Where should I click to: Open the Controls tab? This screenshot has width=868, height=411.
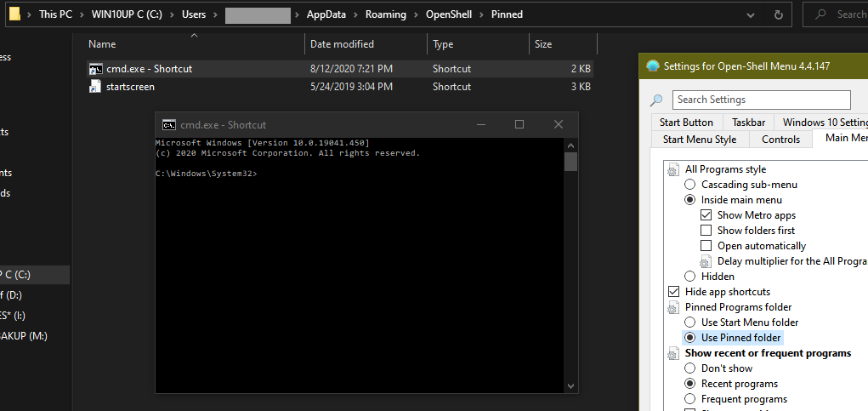pos(780,139)
